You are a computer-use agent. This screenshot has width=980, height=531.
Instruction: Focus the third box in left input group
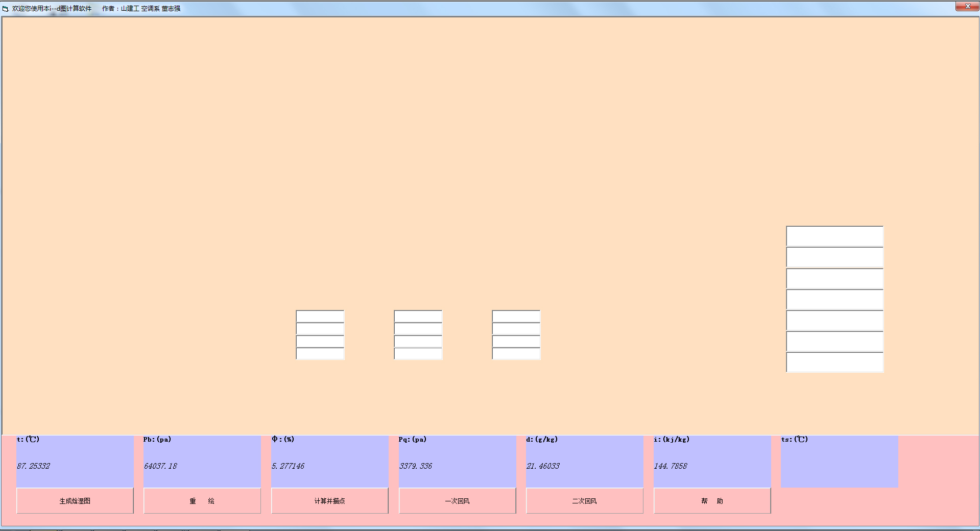pos(320,341)
